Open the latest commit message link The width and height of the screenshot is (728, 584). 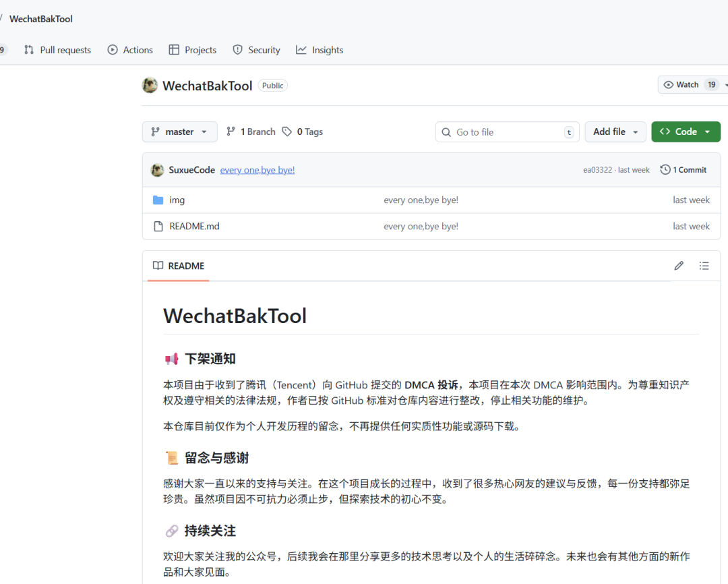coord(257,170)
